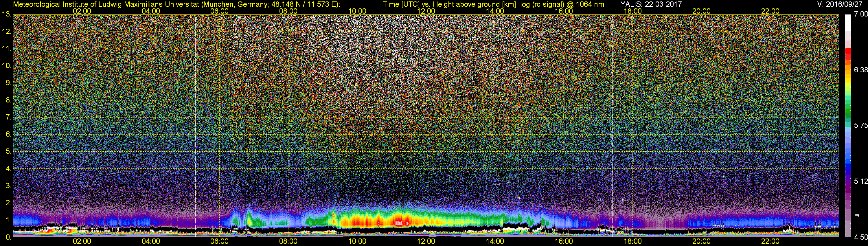Click the 1 km height axis label
Screen dimensions: 868x246
tap(8, 220)
